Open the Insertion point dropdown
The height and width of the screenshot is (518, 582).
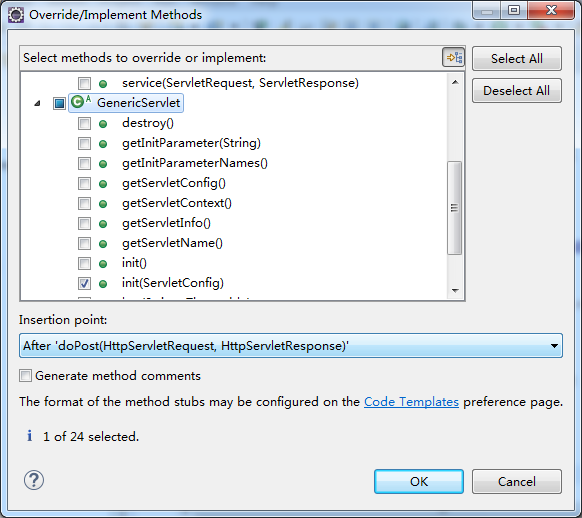click(291, 345)
